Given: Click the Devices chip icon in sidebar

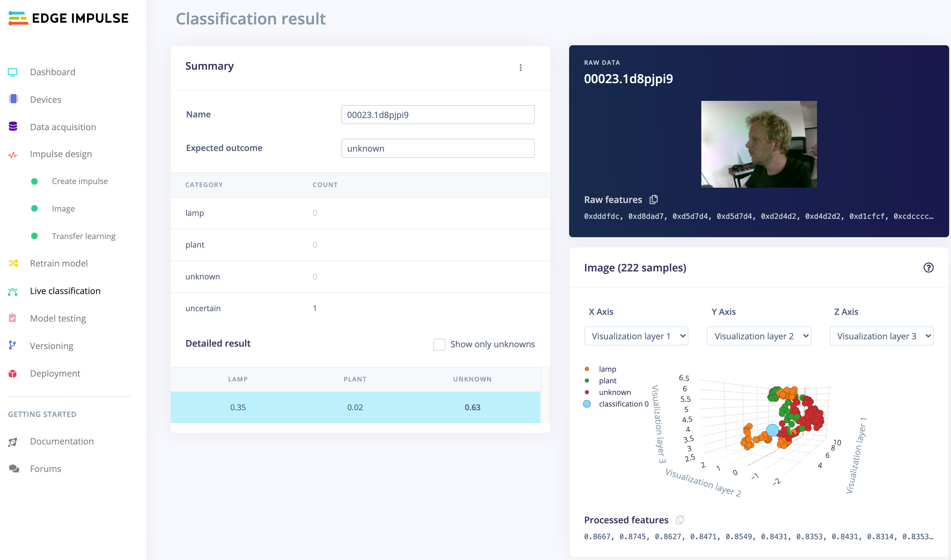Looking at the screenshot, I should coord(13,99).
